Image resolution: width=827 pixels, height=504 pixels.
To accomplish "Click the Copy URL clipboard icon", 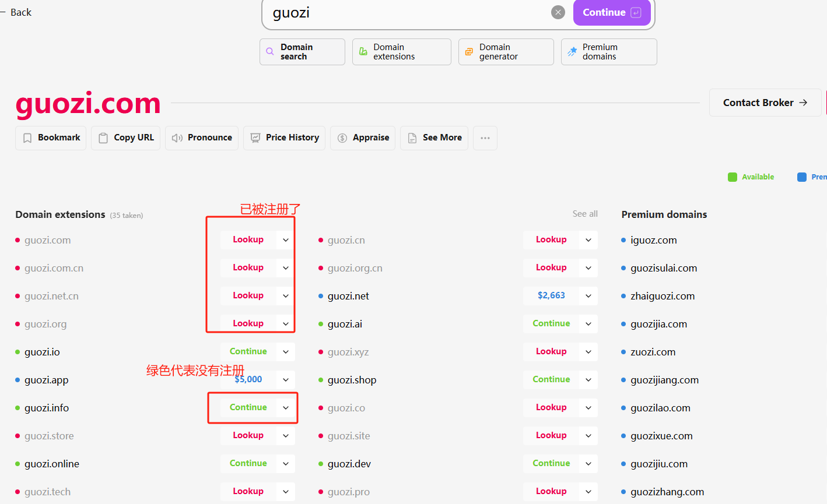I will click(x=103, y=138).
